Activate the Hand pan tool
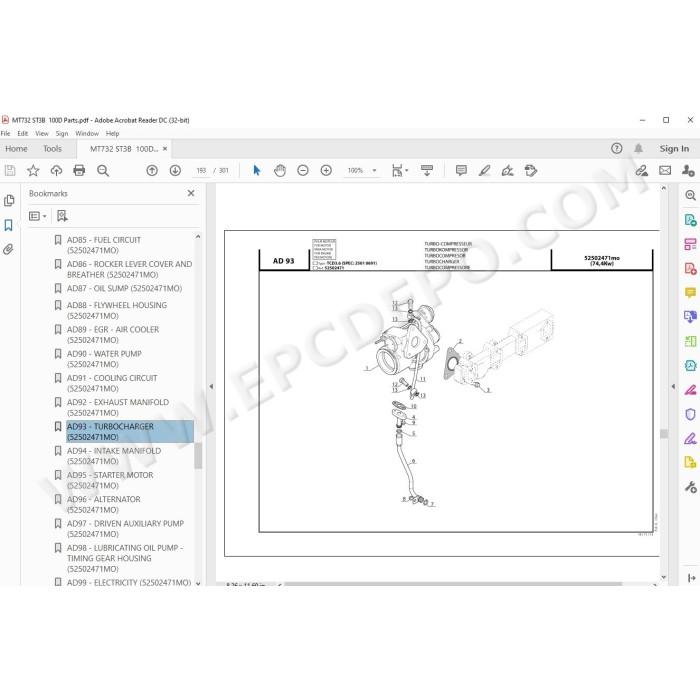 (280, 171)
